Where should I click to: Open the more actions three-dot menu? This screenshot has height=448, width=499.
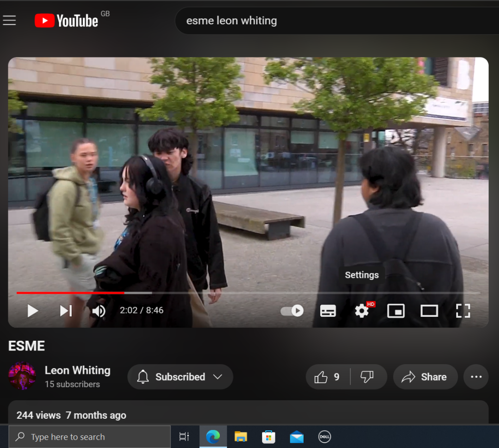[476, 377]
